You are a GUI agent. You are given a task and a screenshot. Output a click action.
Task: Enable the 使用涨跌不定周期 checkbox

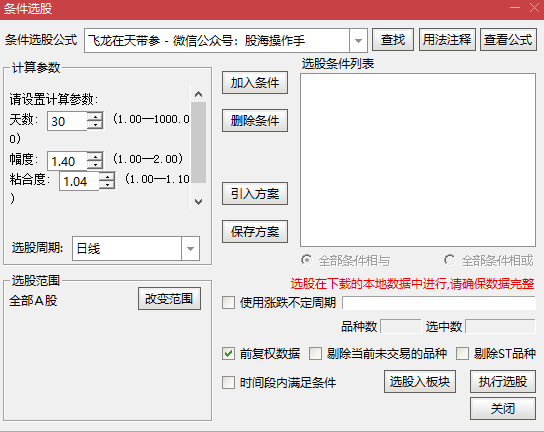tap(228, 302)
